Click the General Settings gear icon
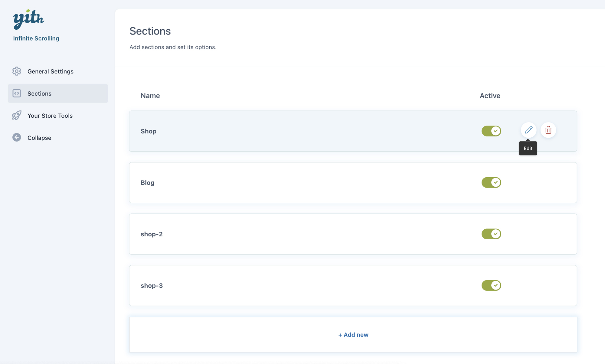This screenshot has height=364, width=605. [x=17, y=71]
